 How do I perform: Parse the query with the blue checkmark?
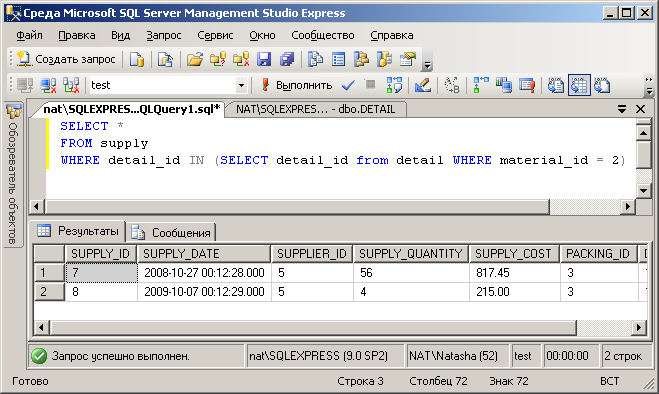pyautogui.click(x=348, y=85)
